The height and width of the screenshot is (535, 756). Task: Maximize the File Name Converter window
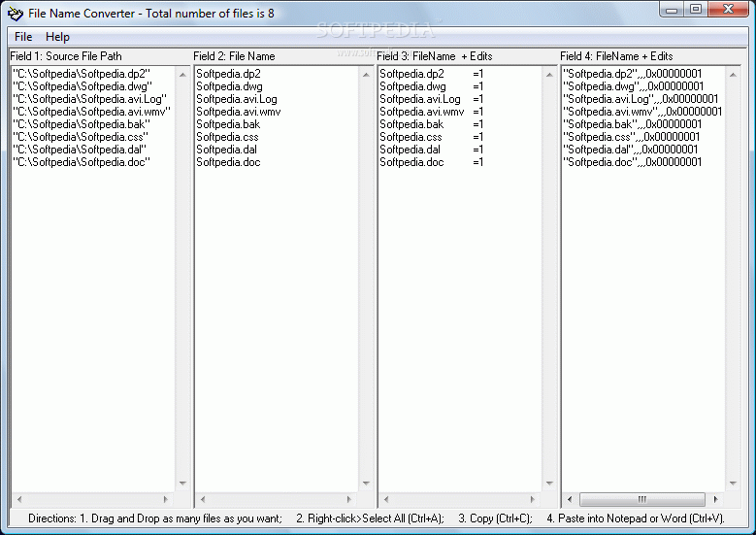pyautogui.click(x=696, y=10)
